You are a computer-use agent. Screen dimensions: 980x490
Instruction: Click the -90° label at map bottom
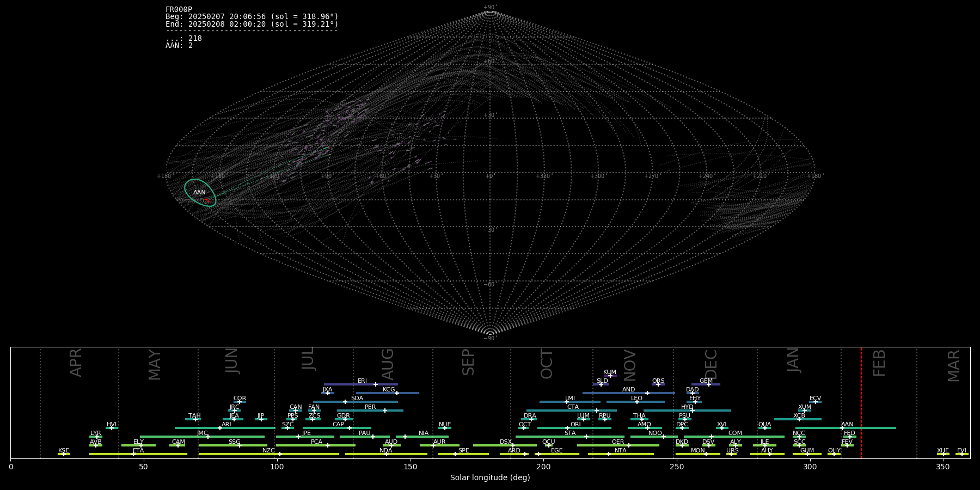(x=490, y=338)
